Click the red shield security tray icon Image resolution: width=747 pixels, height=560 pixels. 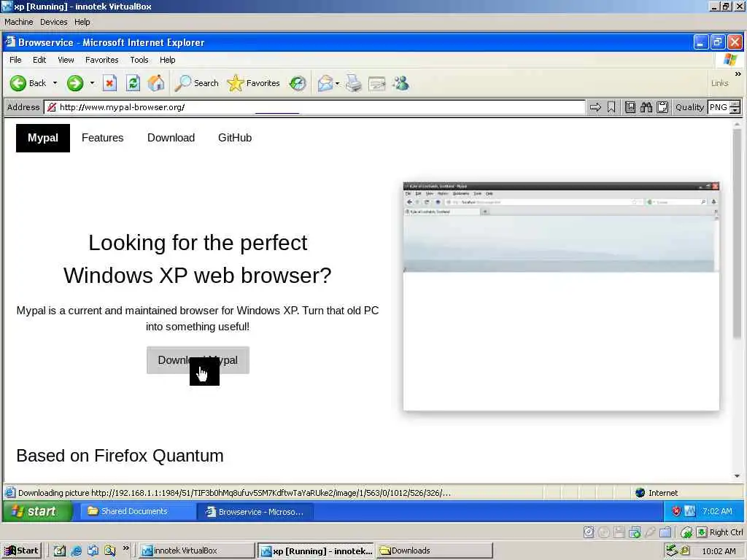coord(676,511)
